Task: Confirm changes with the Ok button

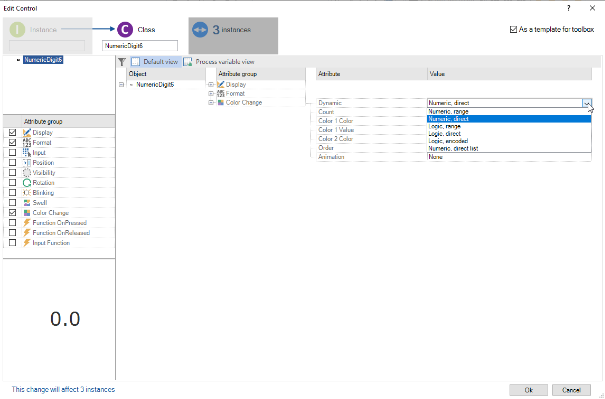Action: tap(528, 390)
